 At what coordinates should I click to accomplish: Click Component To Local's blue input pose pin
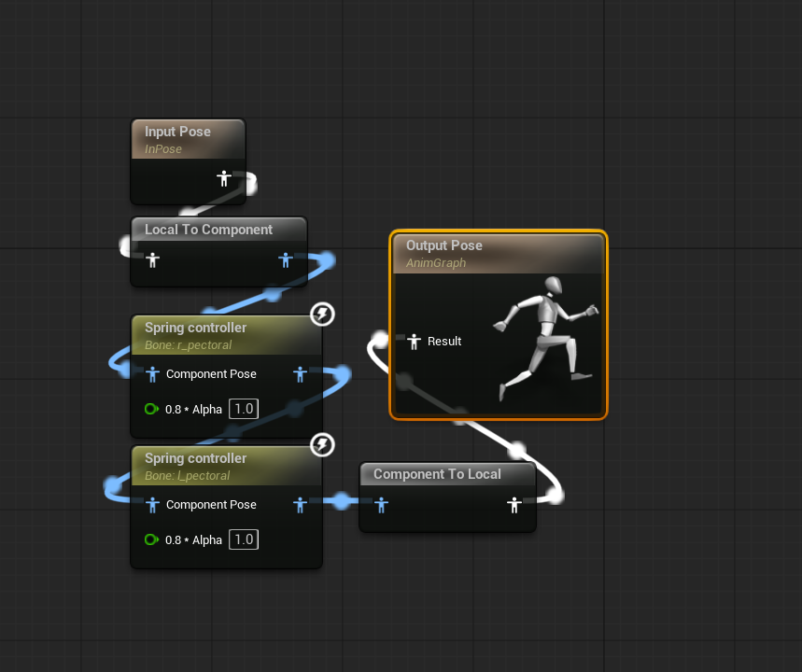381,505
